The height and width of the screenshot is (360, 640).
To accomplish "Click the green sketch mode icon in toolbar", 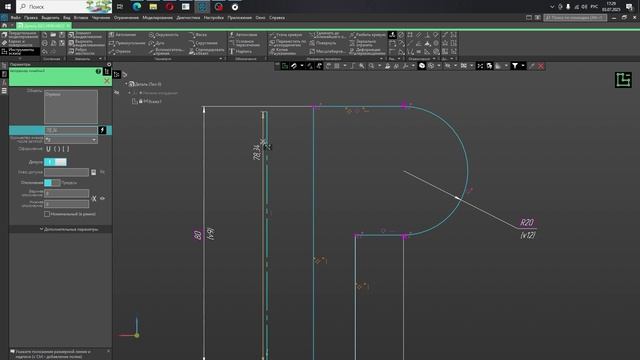I will [x=284, y=66].
